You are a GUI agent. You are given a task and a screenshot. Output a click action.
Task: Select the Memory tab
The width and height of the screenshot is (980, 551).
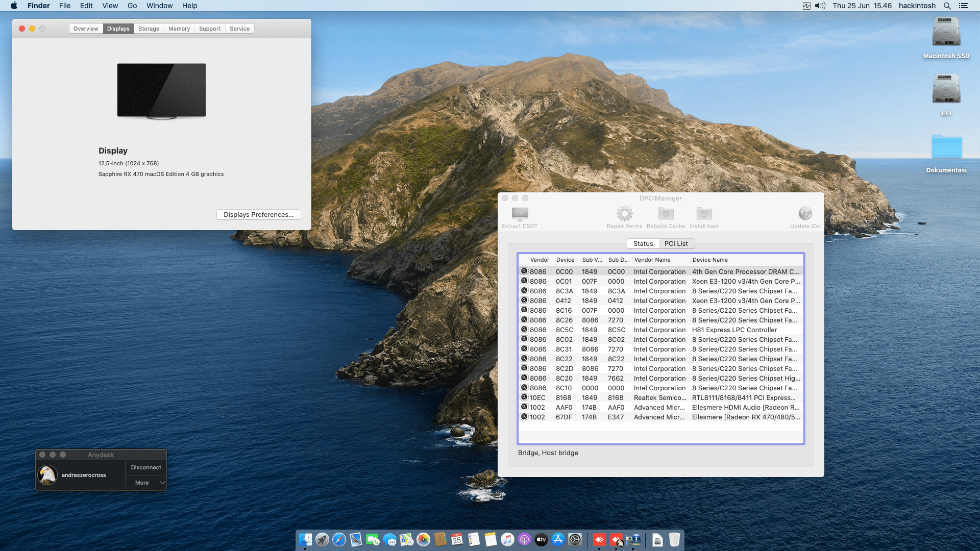click(x=179, y=29)
